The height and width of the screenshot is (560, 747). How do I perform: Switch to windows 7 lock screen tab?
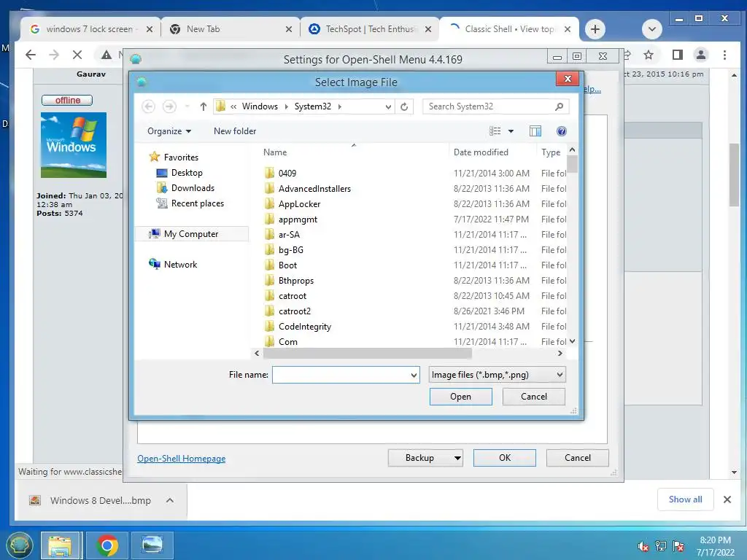pyautogui.click(x=90, y=29)
